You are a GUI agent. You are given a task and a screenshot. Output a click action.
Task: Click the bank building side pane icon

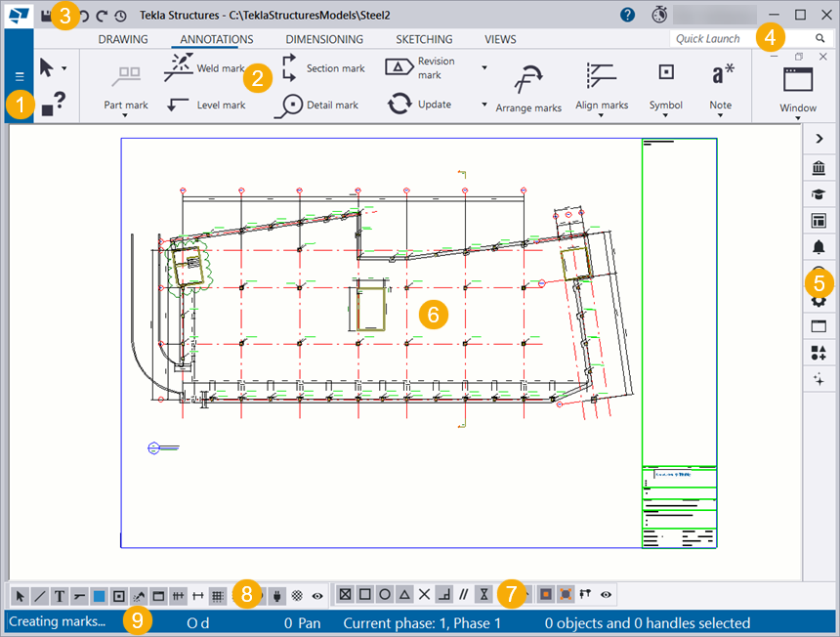(x=819, y=169)
